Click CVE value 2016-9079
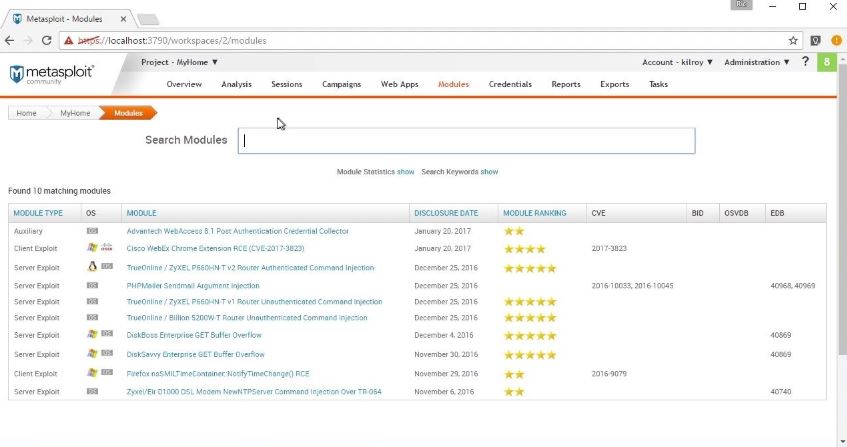 click(x=609, y=374)
